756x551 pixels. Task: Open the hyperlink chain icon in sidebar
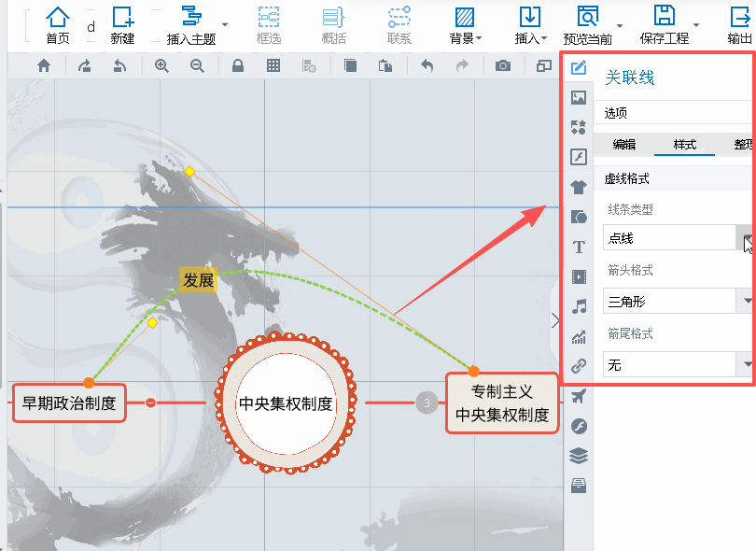[579, 365]
